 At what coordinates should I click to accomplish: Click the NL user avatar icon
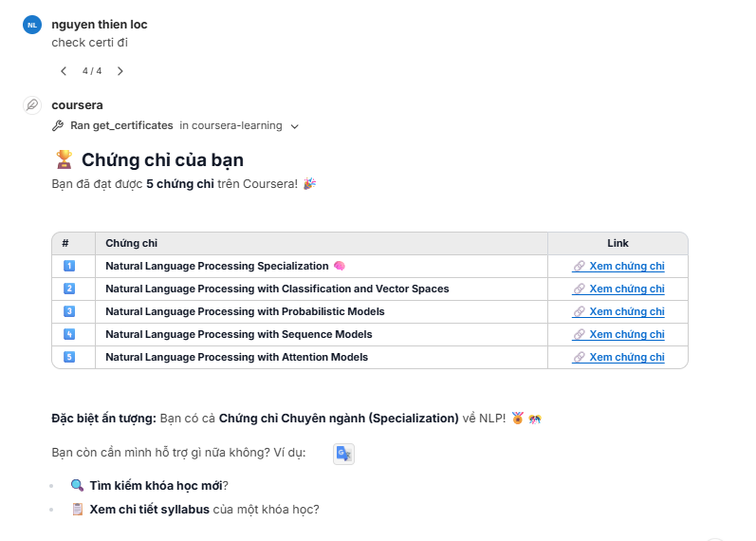click(x=32, y=25)
